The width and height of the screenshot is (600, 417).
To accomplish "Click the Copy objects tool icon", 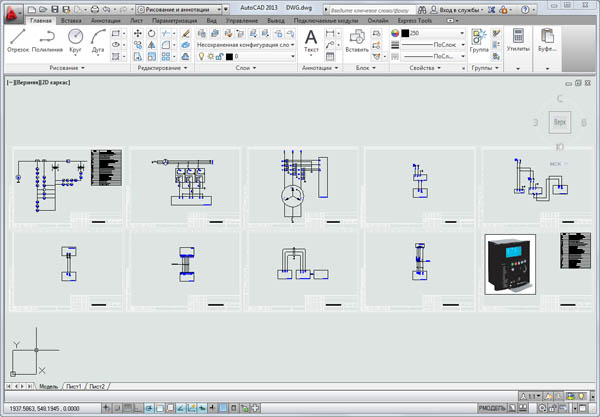I will tap(138, 45).
